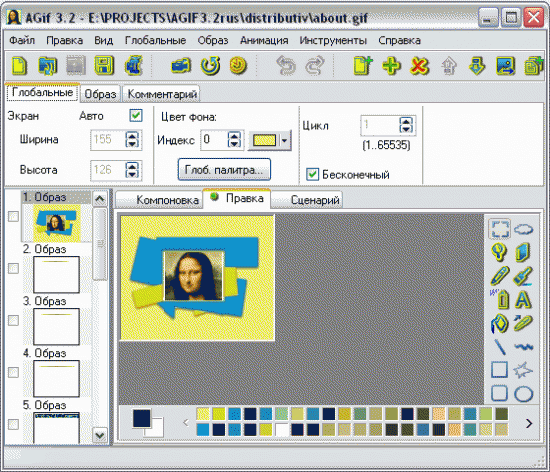Image resolution: width=550 pixels, height=472 pixels.
Task: Open the background color dropdown arrow
Action: click(284, 141)
